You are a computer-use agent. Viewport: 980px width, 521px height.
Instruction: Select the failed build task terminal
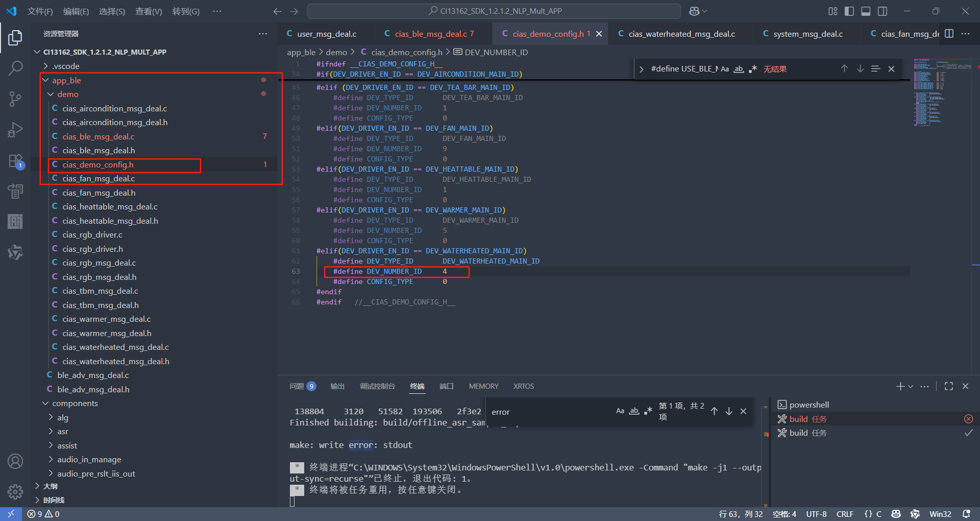pos(807,419)
